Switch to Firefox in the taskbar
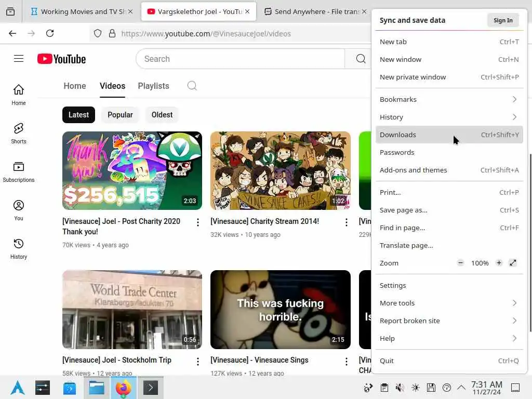This screenshot has width=532, height=399. 124,388
